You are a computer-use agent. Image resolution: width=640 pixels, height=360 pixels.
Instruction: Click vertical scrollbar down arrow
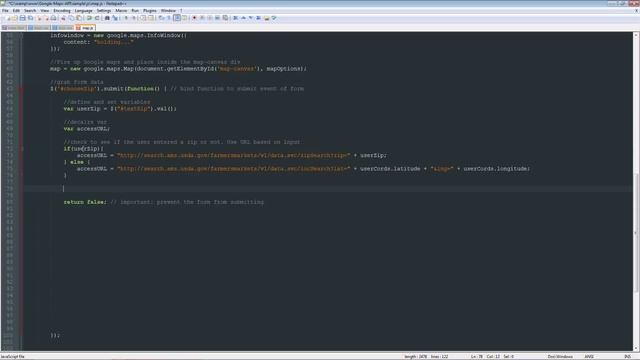tap(636, 348)
